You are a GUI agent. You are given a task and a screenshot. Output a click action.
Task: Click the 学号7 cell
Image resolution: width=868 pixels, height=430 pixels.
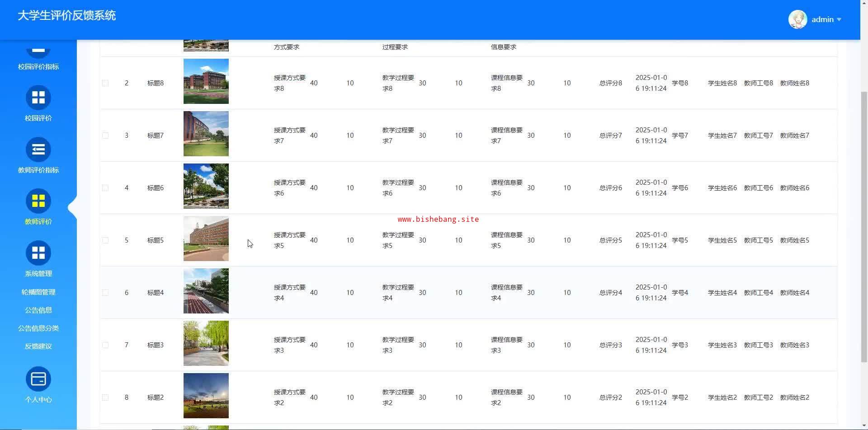pyautogui.click(x=680, y=136)
